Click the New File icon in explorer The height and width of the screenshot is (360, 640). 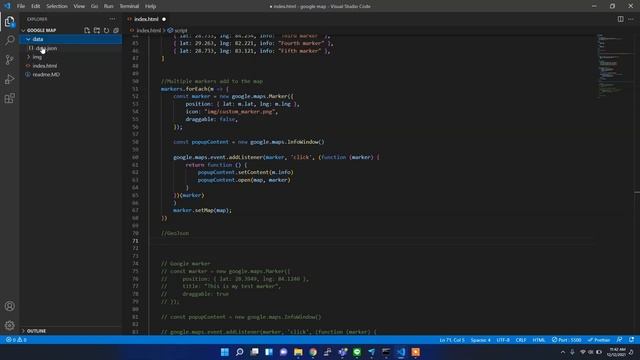tap(87, 30)
